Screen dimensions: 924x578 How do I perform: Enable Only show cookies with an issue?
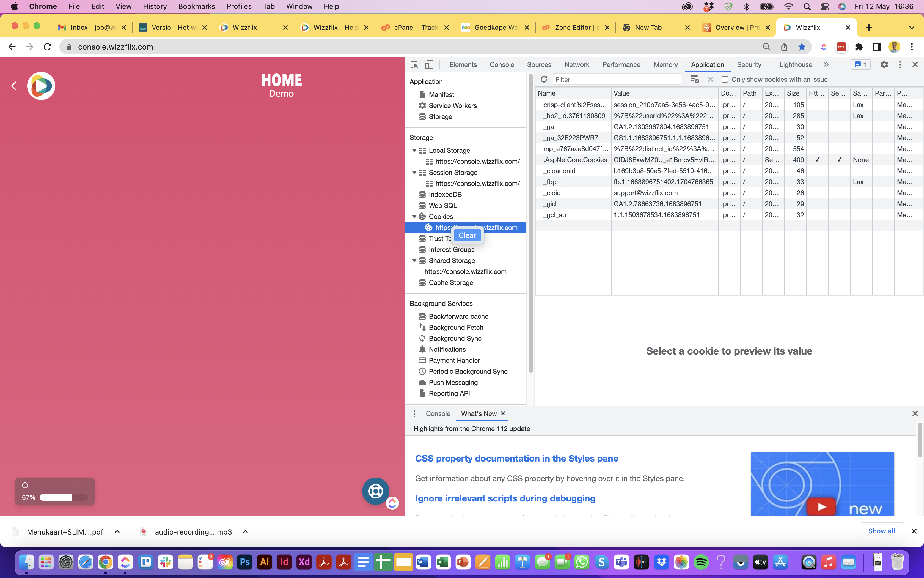[x=725, y=79]
